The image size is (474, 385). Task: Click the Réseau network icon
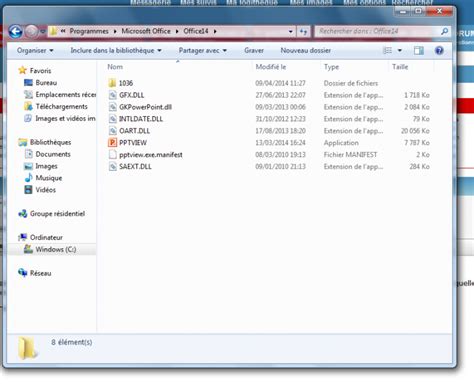click(22, 273)
